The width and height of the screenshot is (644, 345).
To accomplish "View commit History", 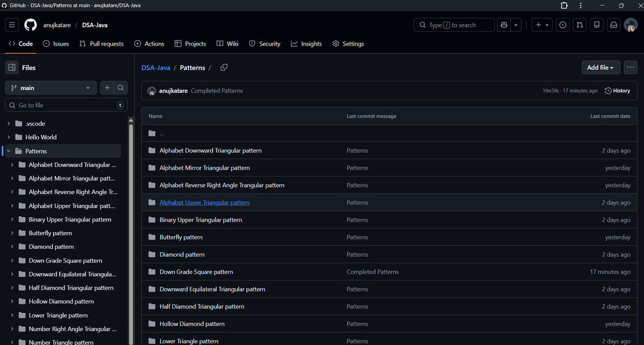I will (x=617, y=91).
